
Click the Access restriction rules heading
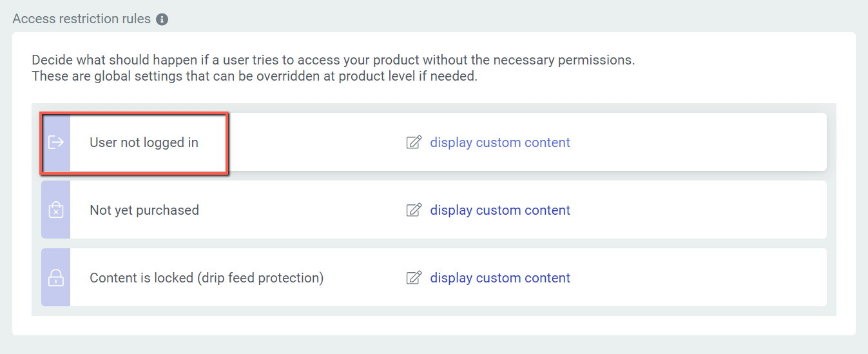[81, 19]
